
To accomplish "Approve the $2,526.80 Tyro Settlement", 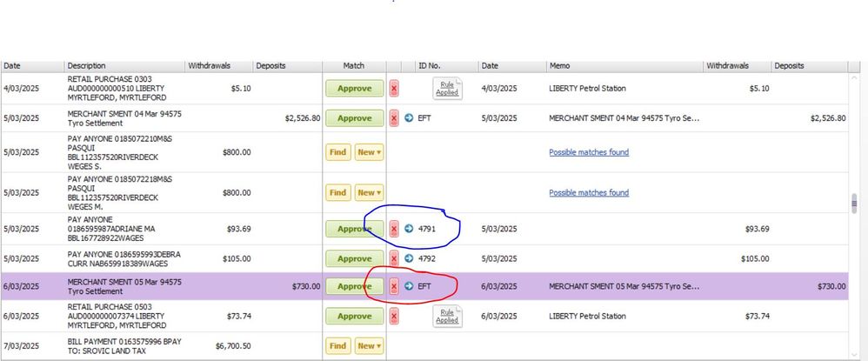I will coord(354,118).
